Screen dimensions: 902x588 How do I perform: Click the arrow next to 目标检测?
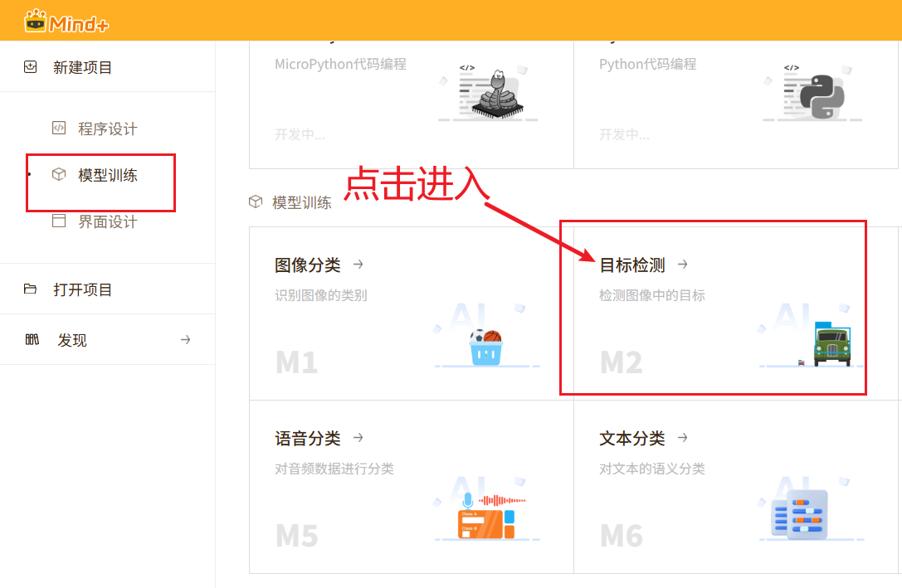683,265
